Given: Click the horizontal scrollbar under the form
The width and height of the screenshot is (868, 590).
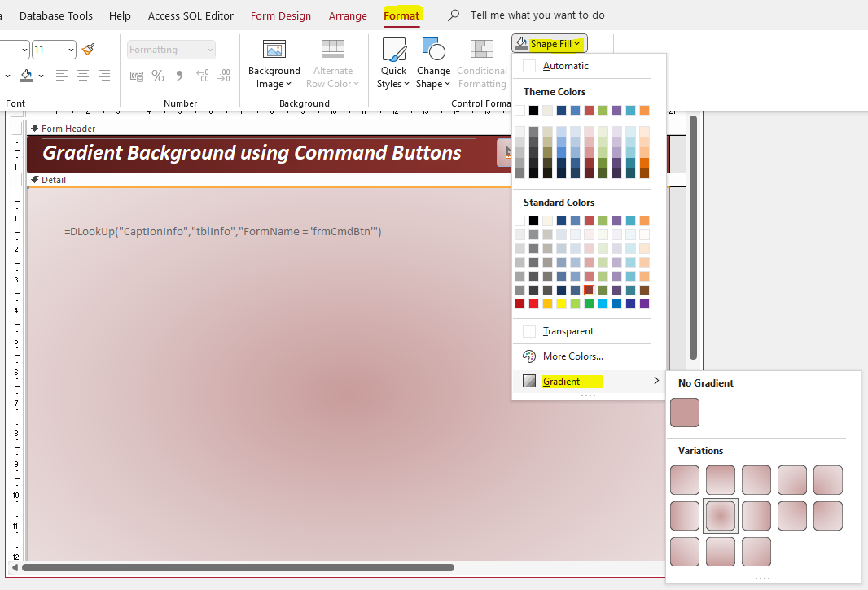Looking at the screenshot, I should tap(238, 567).
